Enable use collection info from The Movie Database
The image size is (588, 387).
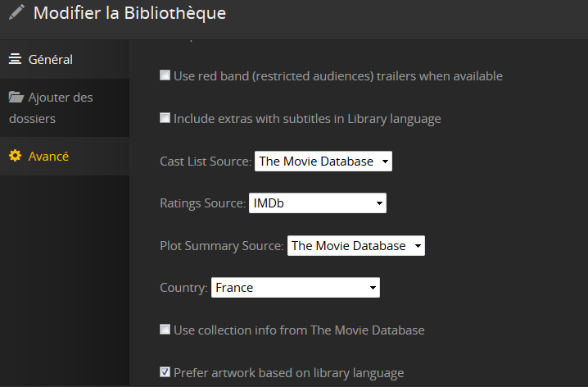click(x=165, y=330)
